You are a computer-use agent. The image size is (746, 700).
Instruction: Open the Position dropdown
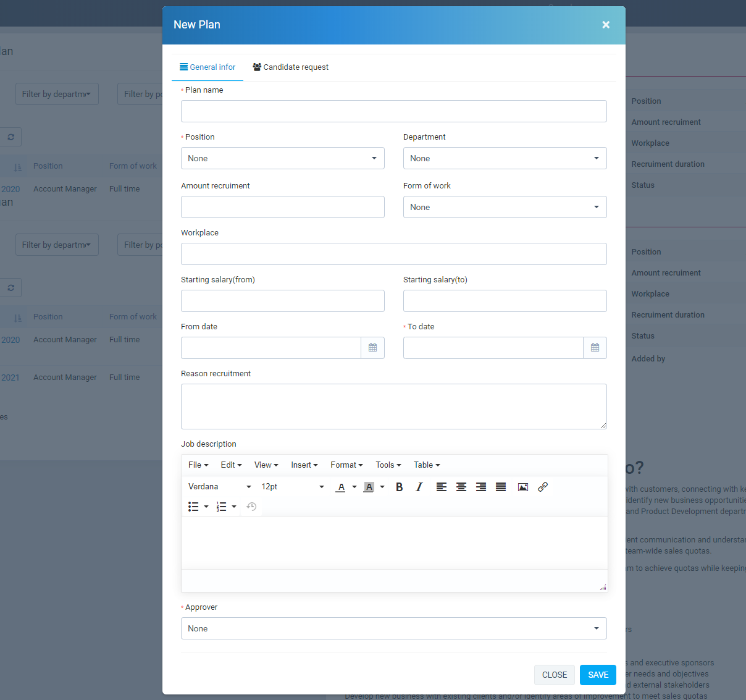282,158
